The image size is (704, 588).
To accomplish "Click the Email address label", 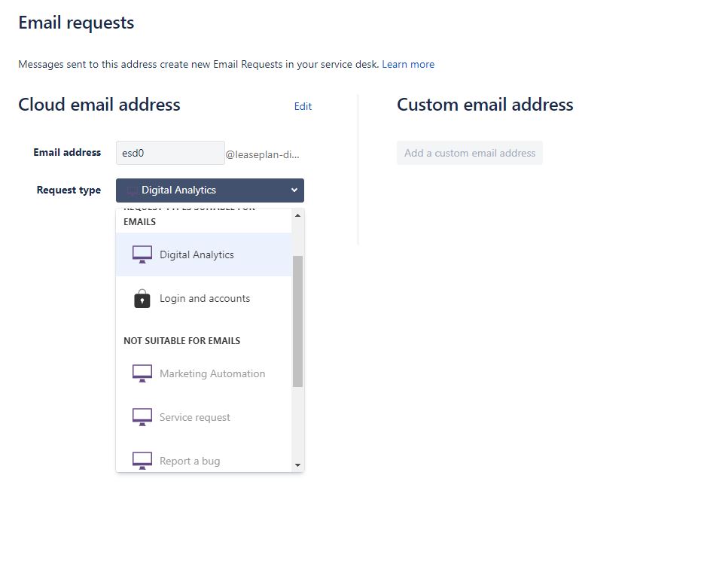I will coord(67,153).
